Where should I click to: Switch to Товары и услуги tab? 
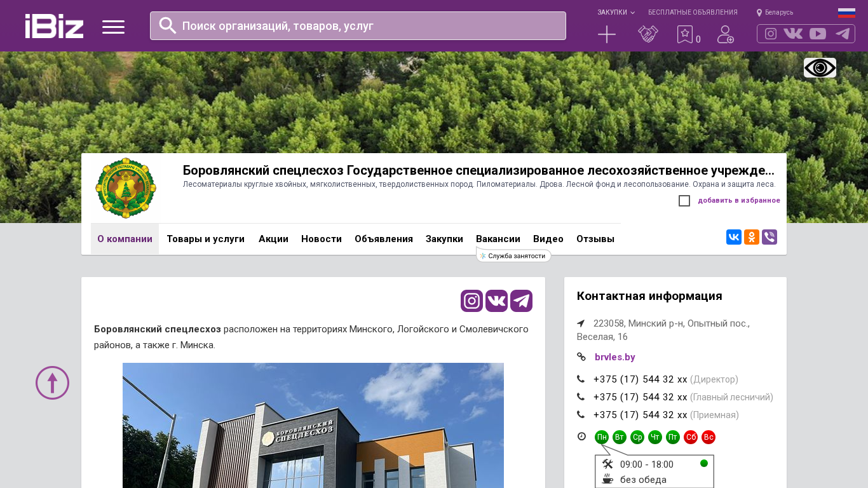click(205, 239)
